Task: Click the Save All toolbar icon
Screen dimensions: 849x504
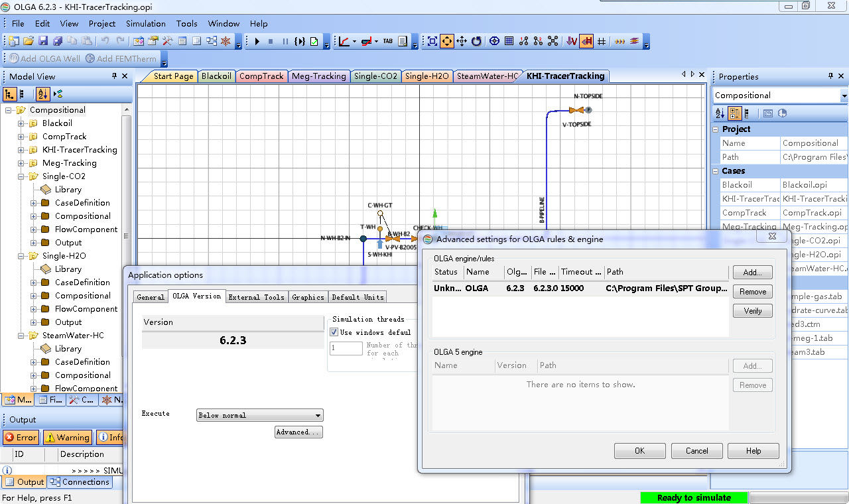Action: 58,41
